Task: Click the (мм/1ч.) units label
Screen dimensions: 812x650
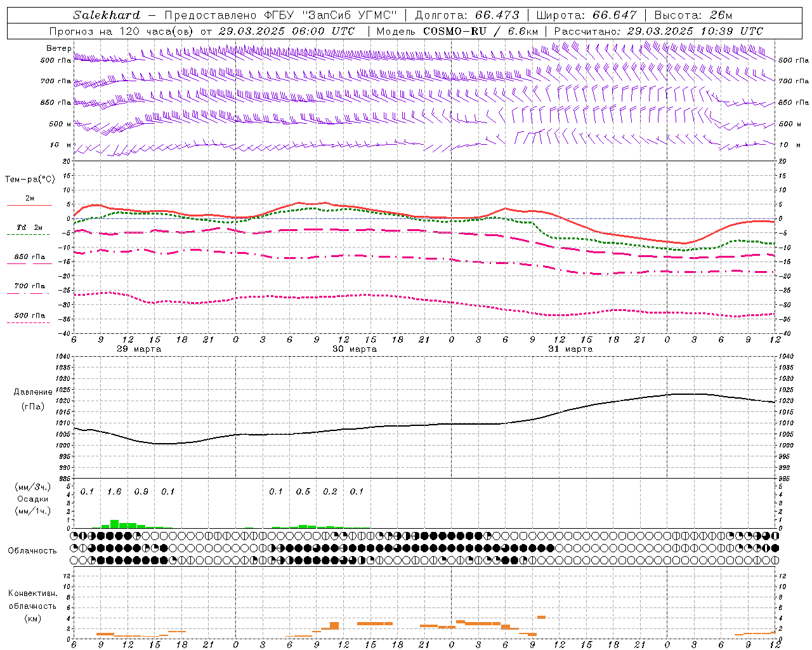Action: pyautogui.click(x=32, y=511)
